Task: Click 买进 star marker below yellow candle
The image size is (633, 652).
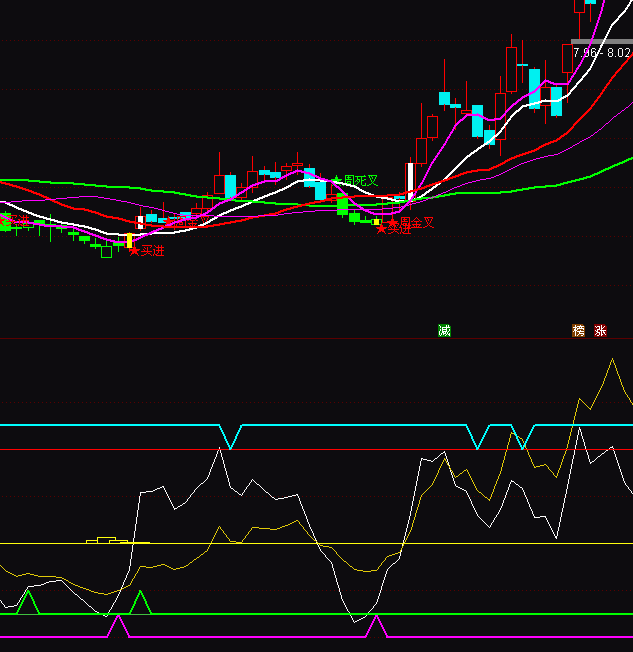Action: click(x=134, y=251)
